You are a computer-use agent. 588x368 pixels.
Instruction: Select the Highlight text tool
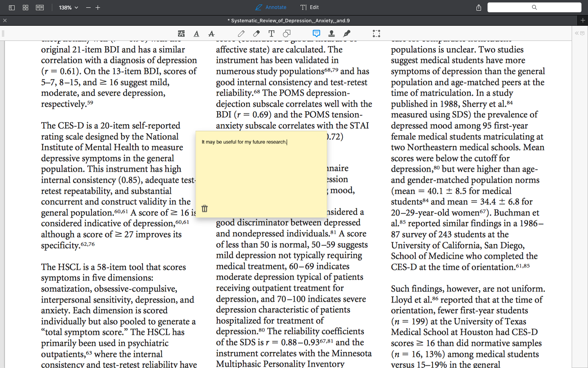181,34
